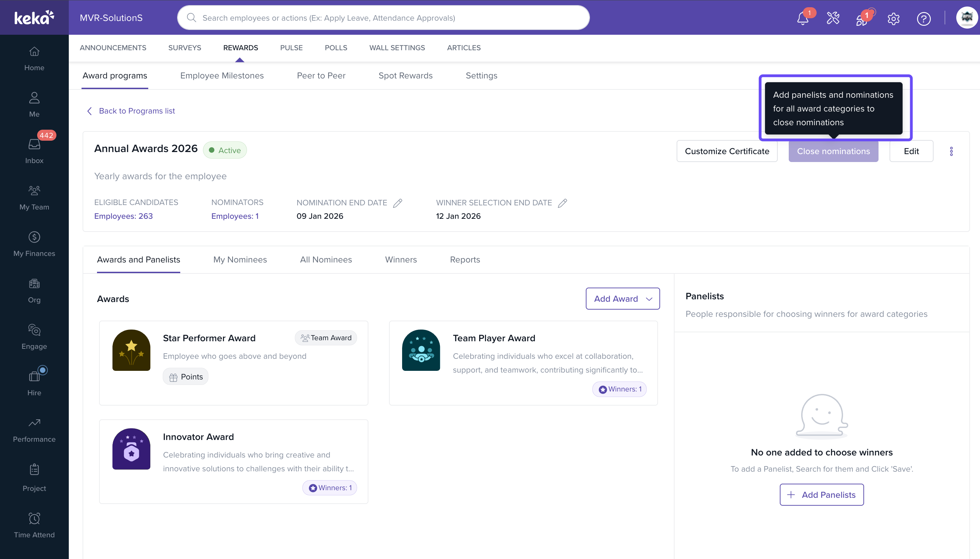Switch to the All Nominees tab
This screenshot has height=559, width=980.
[x=325, y=259]
